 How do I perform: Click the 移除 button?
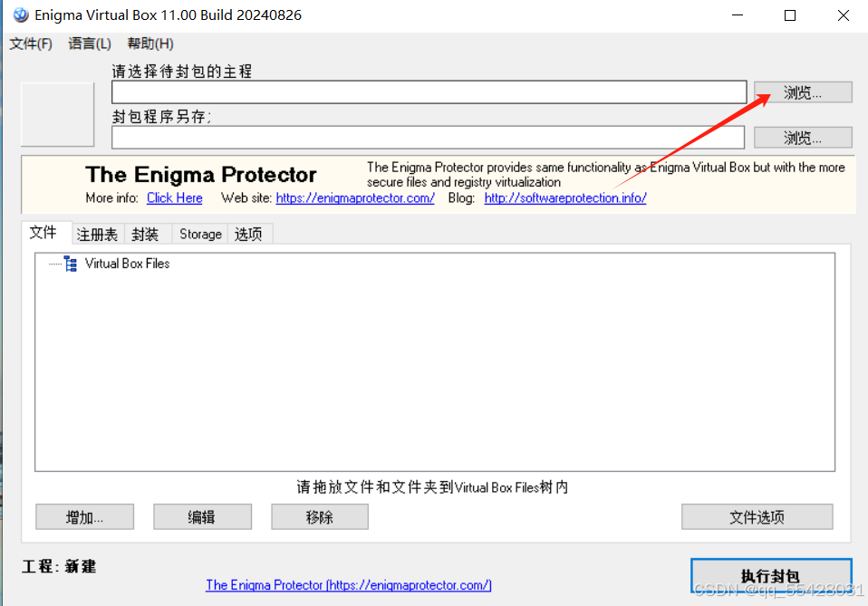pos(320,517)
